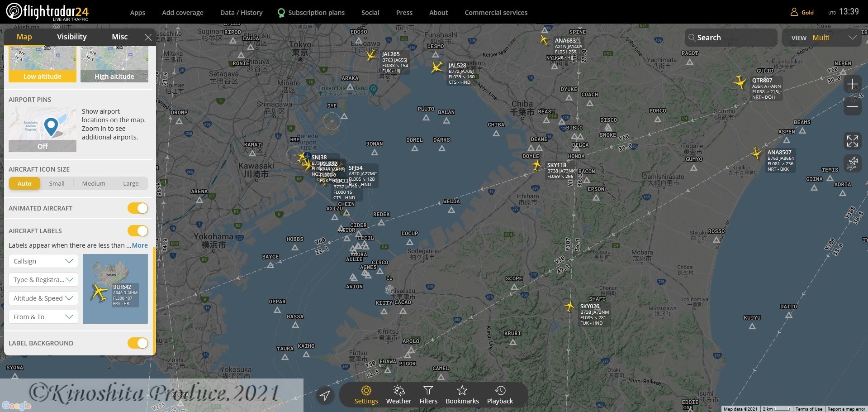Screen dimensions: 868x412
Task: Turn off Label Background
Action: [138, 343]
